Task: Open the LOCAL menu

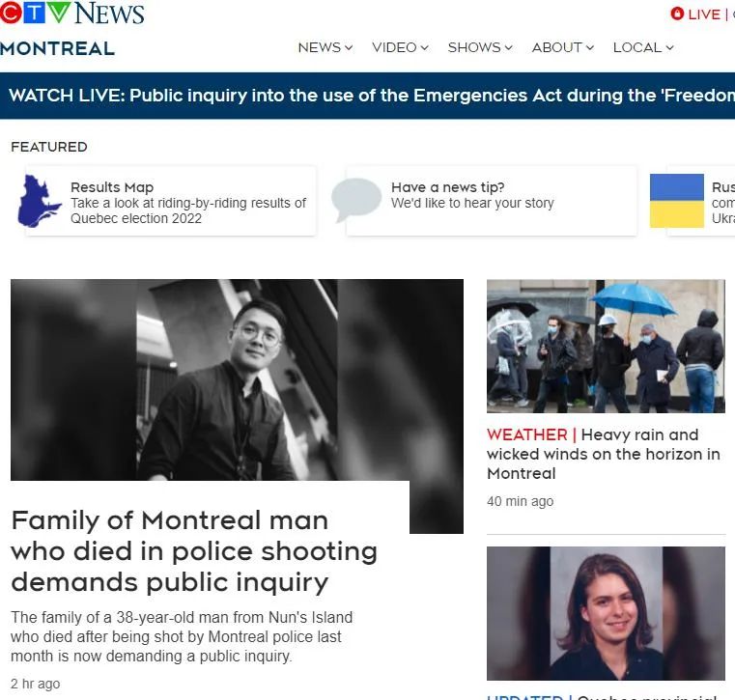Action: [643, 47]
